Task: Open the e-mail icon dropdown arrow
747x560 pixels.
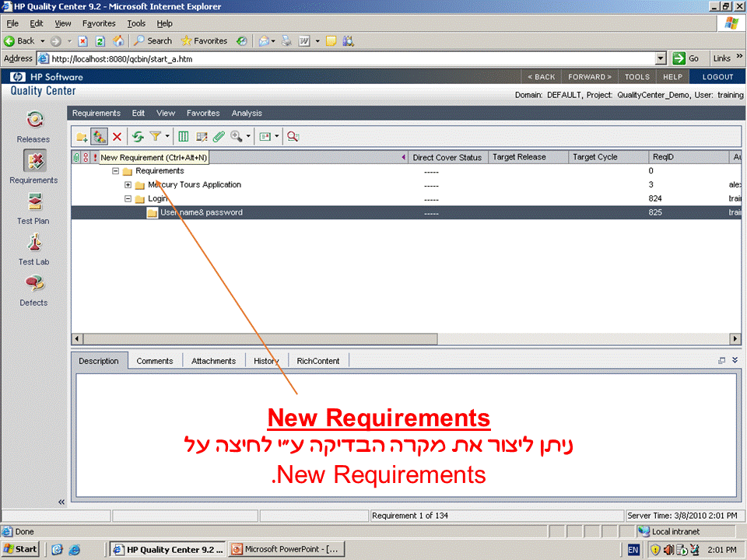Action: pos(277,137)
